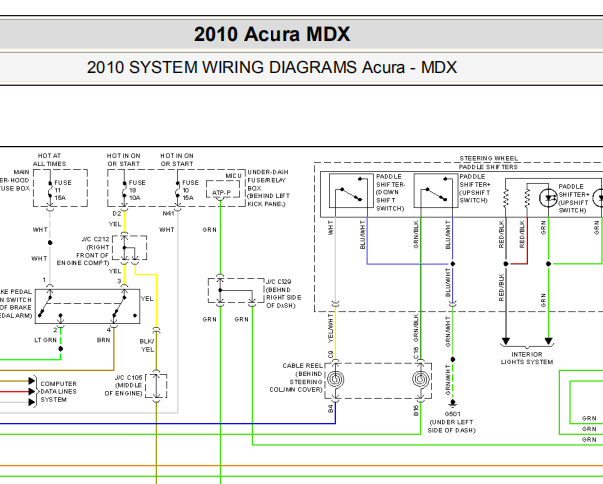Click the downshift switch contact symbol box
Viewport: 603px width, 484px height.
pos(351,191)
